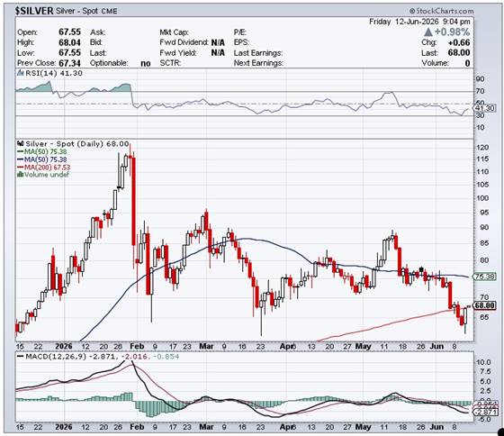
Task: Click the Chg value +0.66
Action: 459,42
